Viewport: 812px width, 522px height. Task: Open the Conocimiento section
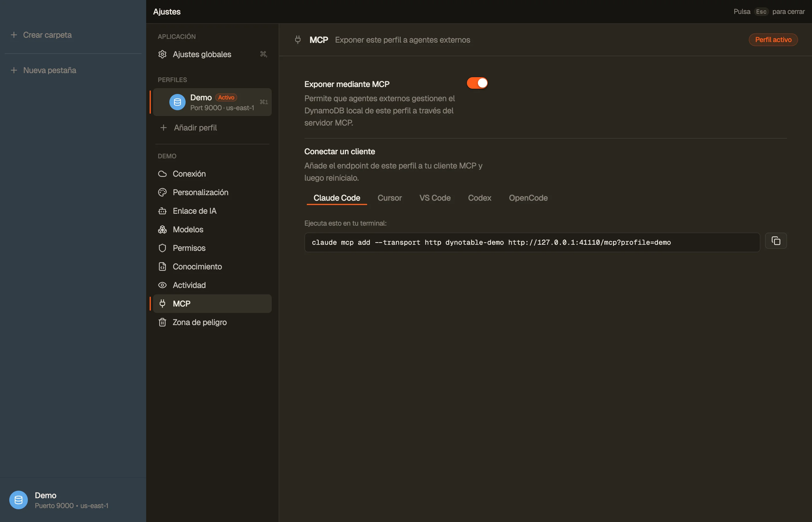pos(212,267)
